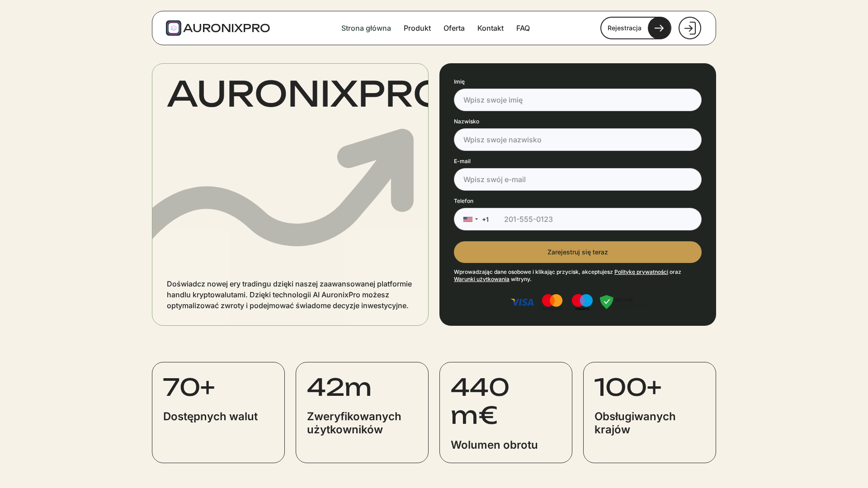Open the Oferta menu item
The image size is (868, 488).
454,28
